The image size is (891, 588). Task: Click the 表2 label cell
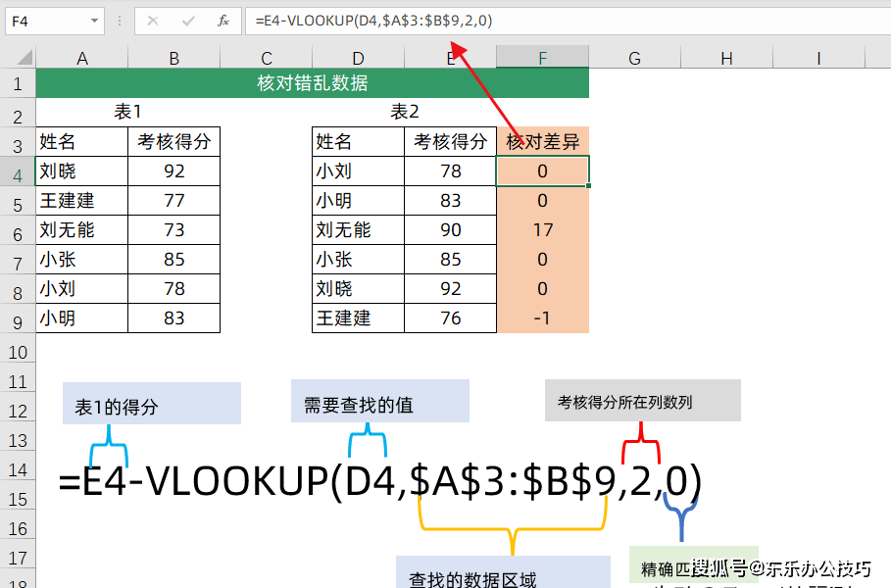coord(404,112)
